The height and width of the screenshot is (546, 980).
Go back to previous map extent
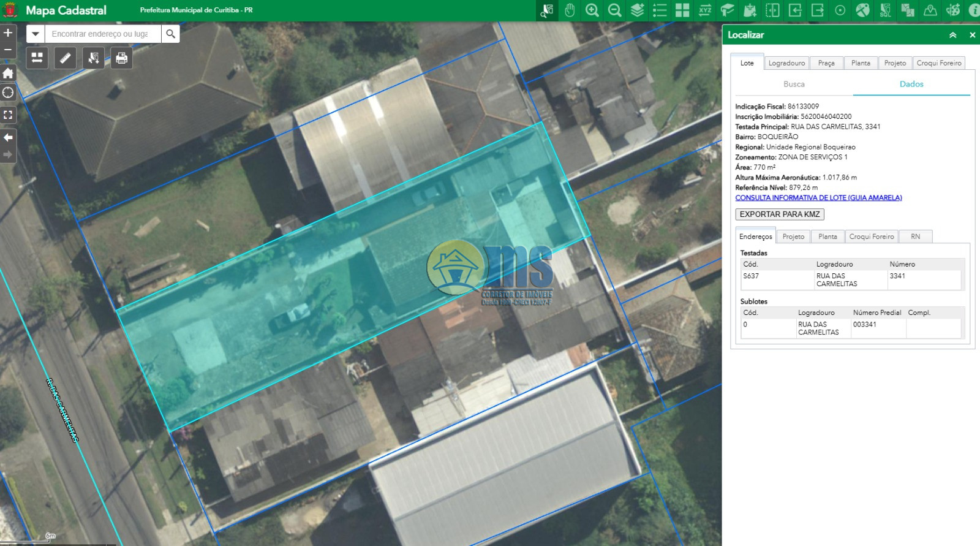[x=8, y=137]
